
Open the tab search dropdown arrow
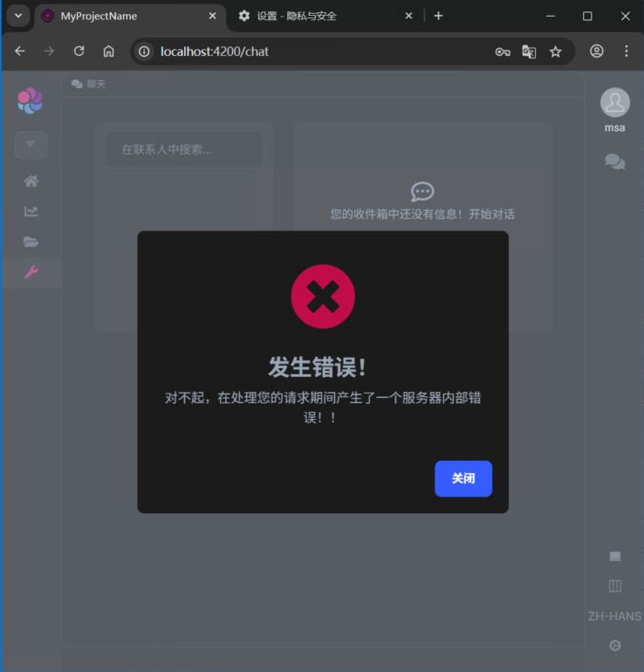coord(18,16)
